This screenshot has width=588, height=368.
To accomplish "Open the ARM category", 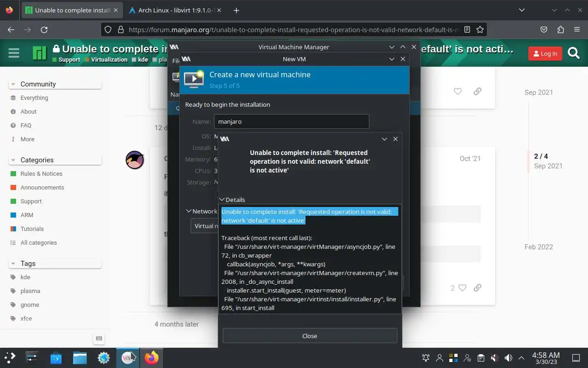I will tap(27, 215).
